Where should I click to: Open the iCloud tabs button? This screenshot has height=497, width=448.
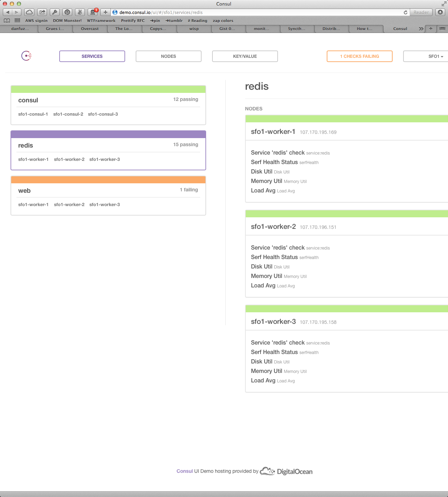point(29,12)
